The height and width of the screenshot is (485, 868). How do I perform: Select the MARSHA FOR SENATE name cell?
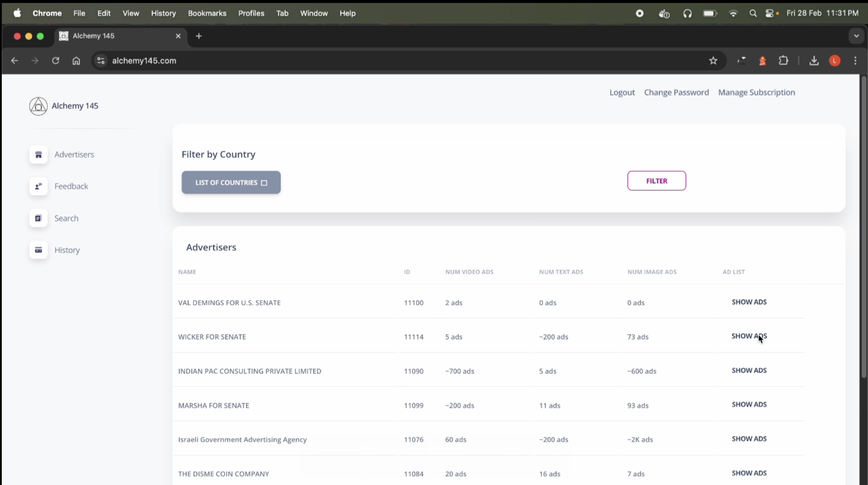214,406
